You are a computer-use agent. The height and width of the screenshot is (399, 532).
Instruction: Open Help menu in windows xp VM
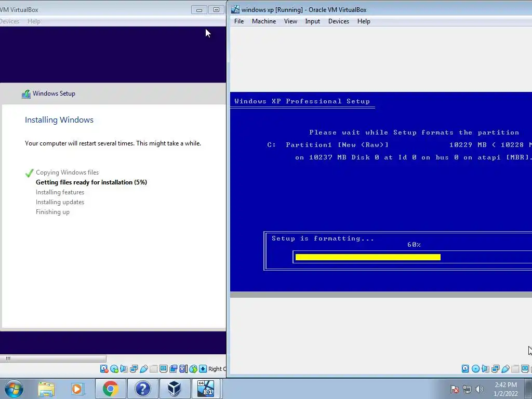click(364, 21)
